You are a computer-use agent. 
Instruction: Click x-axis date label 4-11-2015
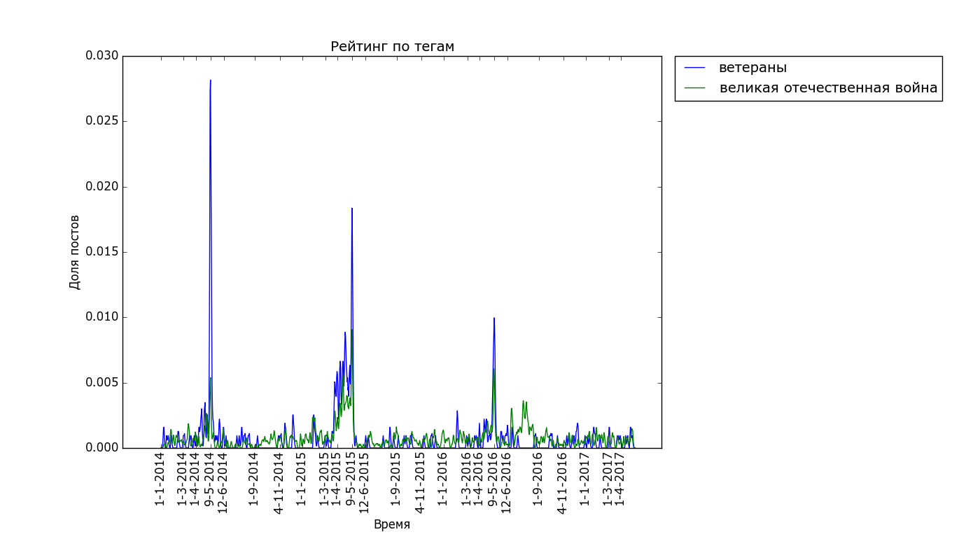[x=420, y=483]
